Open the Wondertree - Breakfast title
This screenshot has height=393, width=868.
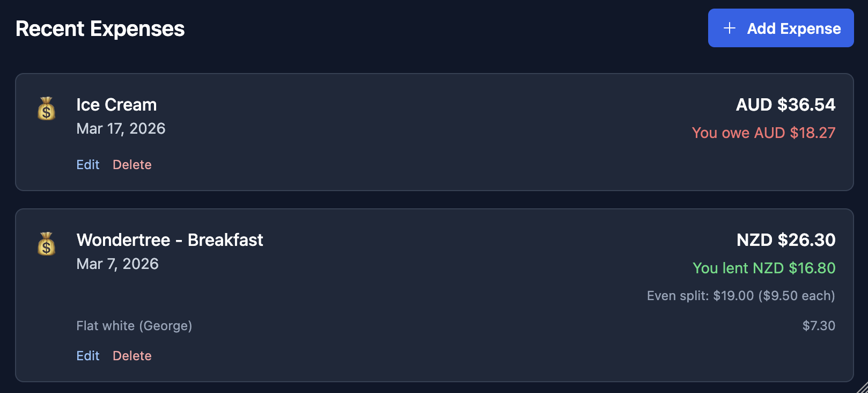pyautogui.click(x=170, y=240)
